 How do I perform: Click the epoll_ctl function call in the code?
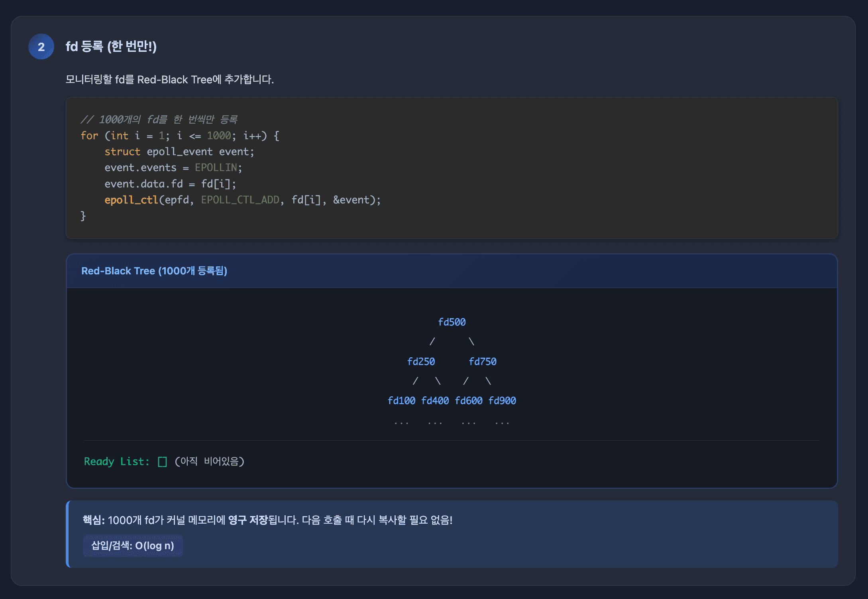click(131, 200)
